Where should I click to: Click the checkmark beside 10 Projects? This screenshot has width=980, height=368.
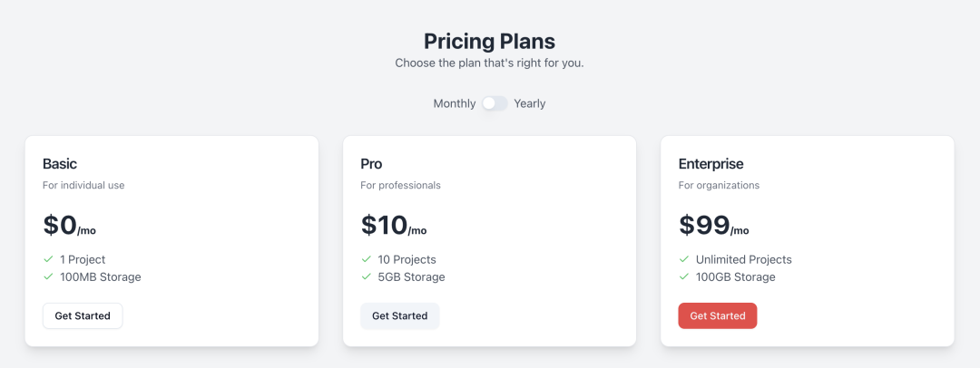click(x=367, y=259)
